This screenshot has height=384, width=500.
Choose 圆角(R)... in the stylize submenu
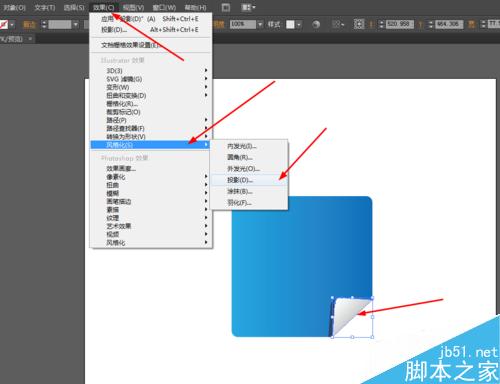pos(249,157)
